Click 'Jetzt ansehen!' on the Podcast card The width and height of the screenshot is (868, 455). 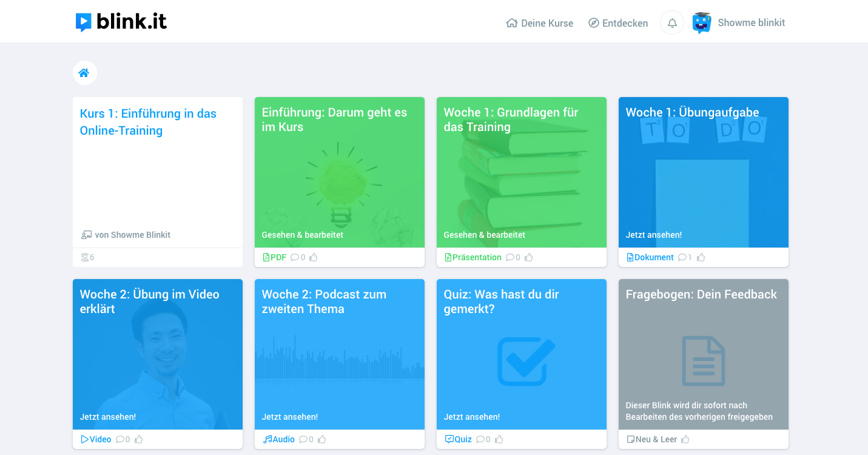click(x=289, y=417)
